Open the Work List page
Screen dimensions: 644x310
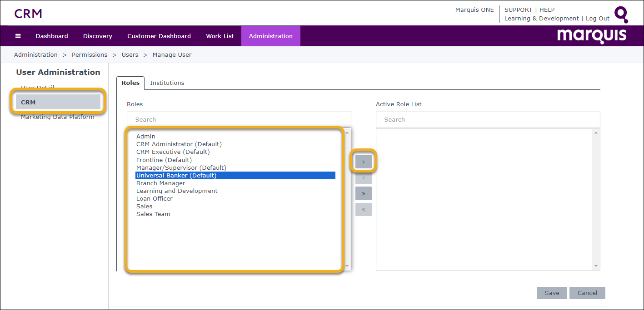pyautogui.click(x=220, y=36)
